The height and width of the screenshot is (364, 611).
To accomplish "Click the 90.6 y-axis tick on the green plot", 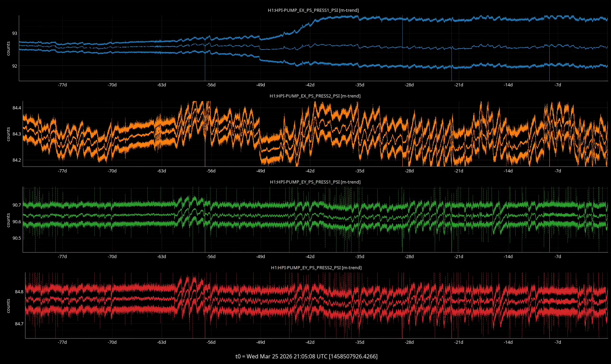I will (17, 222).
